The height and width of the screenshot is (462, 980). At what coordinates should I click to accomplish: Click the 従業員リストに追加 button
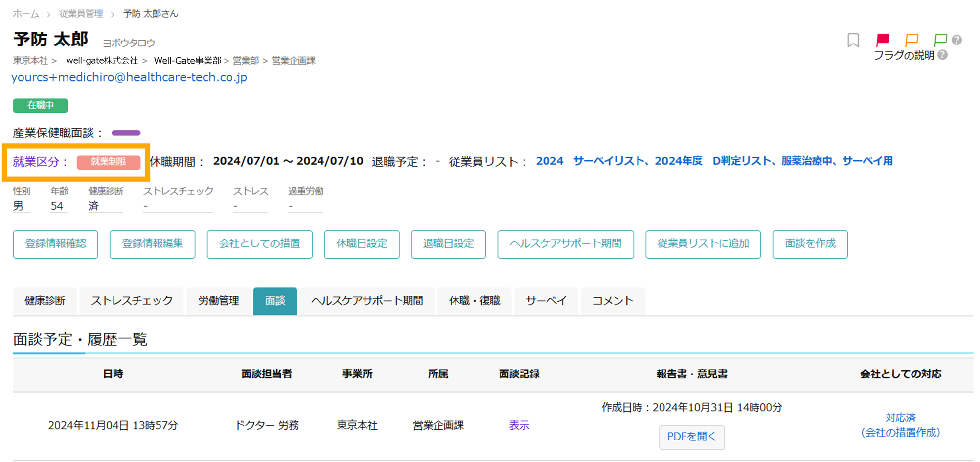(x=703, y=244)
